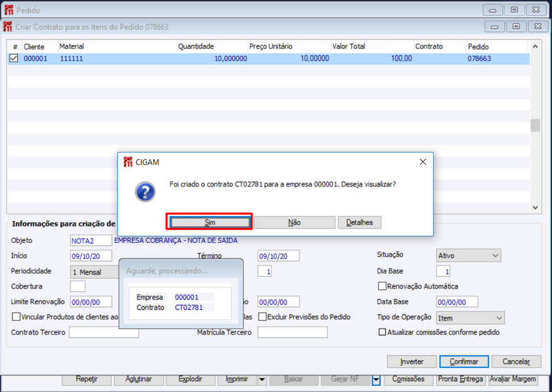Choose Não in the CIGAM dialog
The height and width of the screenshot is (392, 552).
click(295, 222)
